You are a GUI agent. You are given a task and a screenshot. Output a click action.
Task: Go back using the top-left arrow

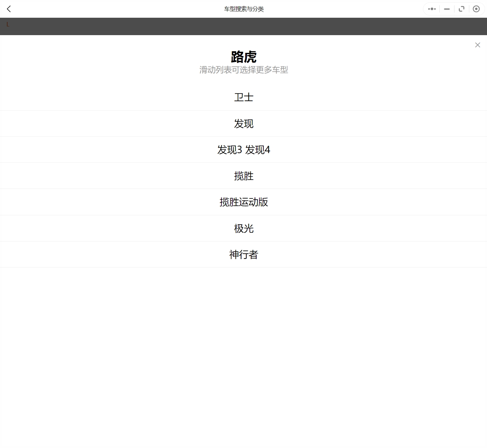point(9,9)
